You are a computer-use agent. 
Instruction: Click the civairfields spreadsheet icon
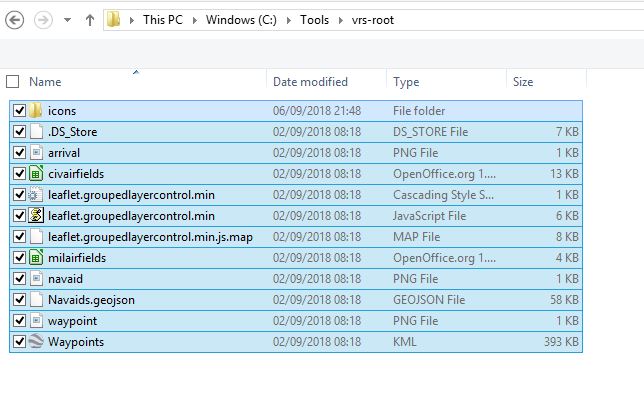(36, 173)
